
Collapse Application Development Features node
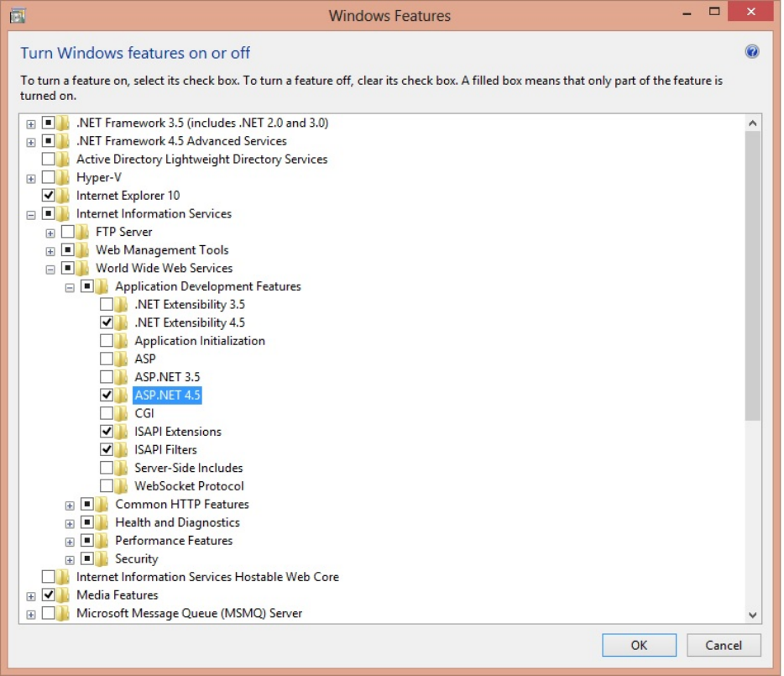(x=70, y=288)
